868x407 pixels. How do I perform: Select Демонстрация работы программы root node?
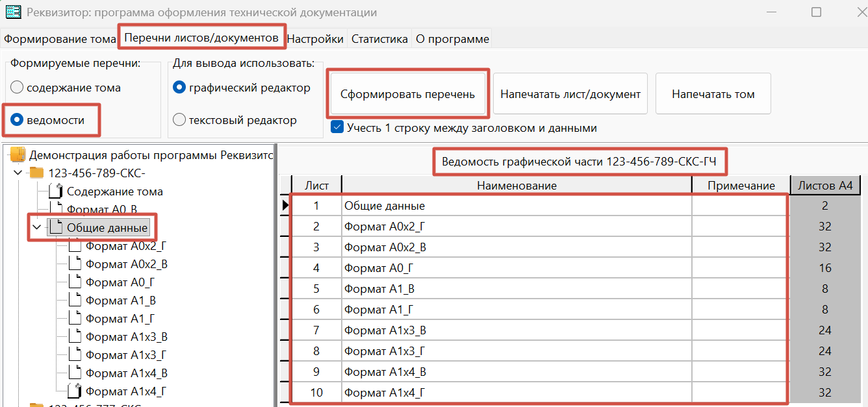(x=152, y=155)
